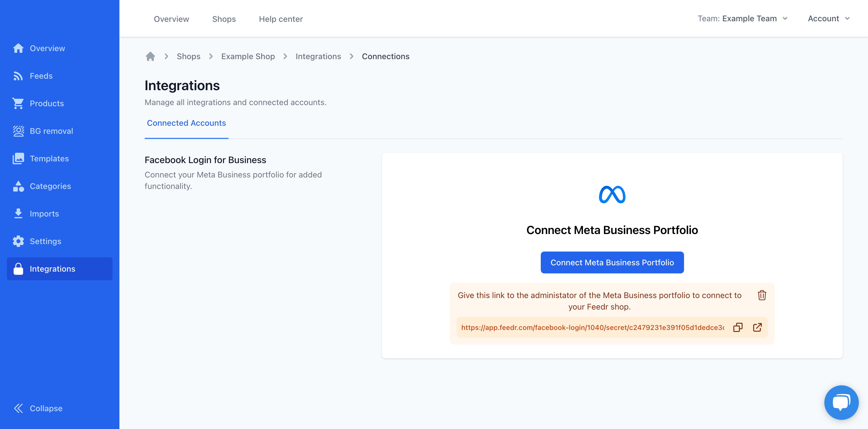Open Shops in the top navigation
Image resolution: width=868 pixels, height=429 pixels.
[x=224, y=19]
